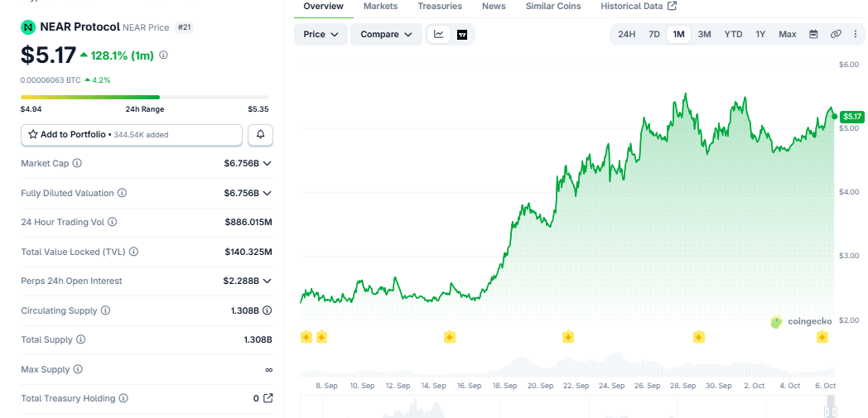The height and width of the screenshot is (418, 868).
Task: Copy chart link via chain icon
Action: (836, 34)
